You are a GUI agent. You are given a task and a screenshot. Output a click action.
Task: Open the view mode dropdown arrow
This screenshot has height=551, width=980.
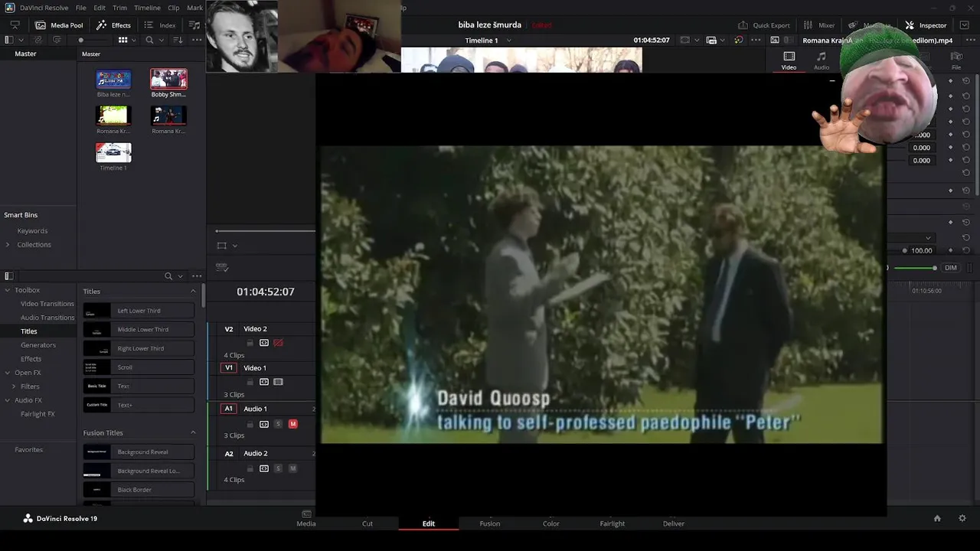(133, 40)
